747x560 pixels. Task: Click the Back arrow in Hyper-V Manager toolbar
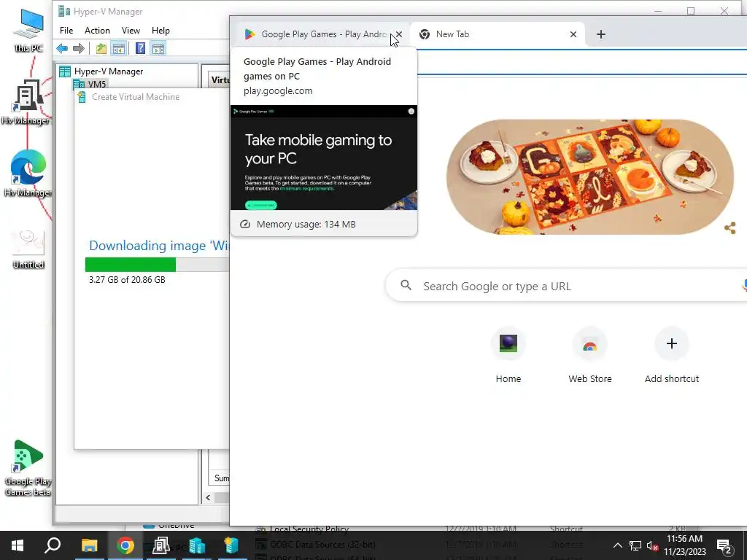pos(62,48)
